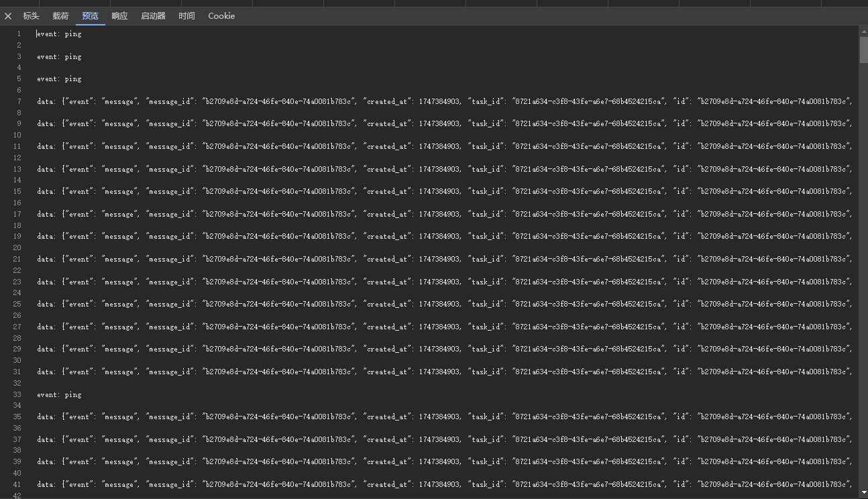This screenshot has height=499, width=868.
Task: Click the data message on line 23
Action: click(x=445, y=282)
